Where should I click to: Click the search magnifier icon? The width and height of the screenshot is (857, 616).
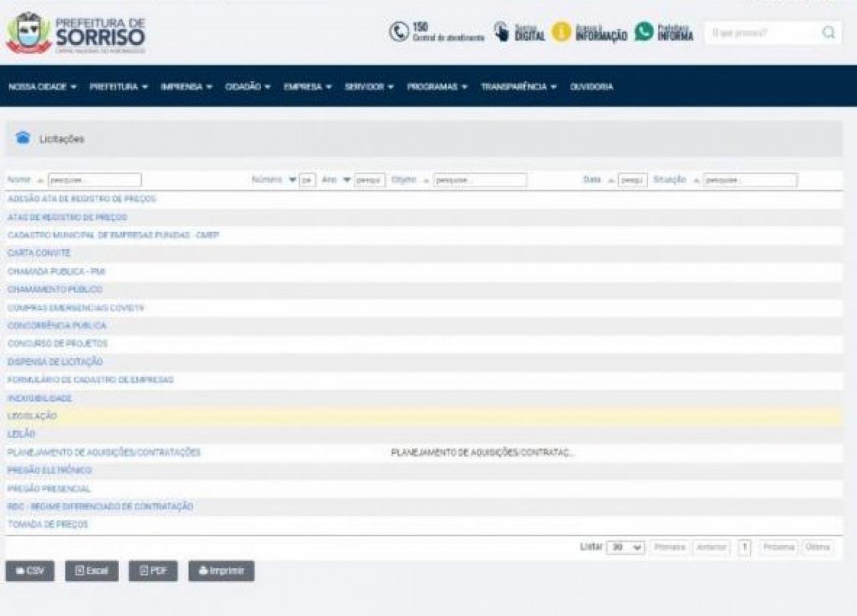tap(828, 33)
